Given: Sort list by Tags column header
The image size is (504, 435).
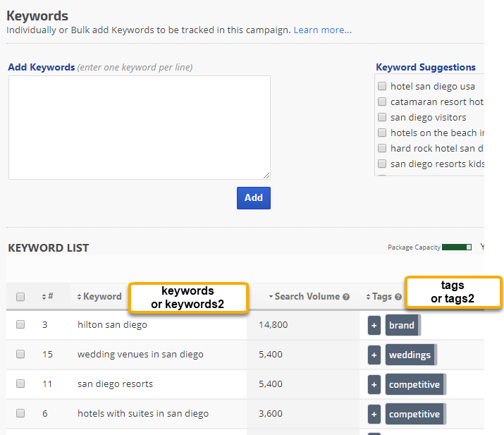Looking at the screenshot, I should click(x=381, y=297).
